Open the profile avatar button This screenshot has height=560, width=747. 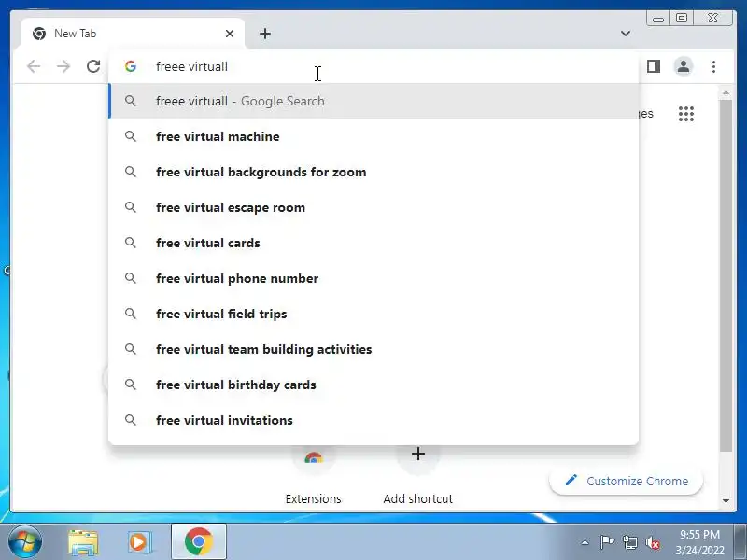(x=684, y=66)
